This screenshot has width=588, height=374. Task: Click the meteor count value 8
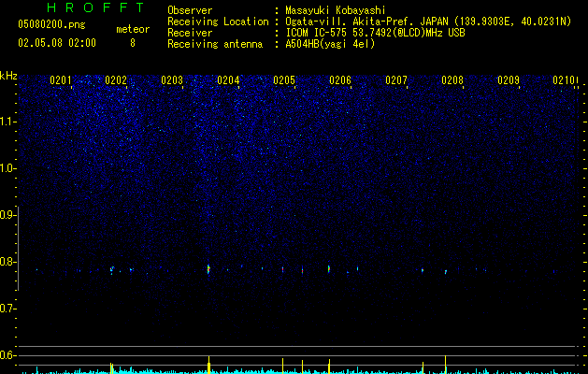[x=133, y=43]
